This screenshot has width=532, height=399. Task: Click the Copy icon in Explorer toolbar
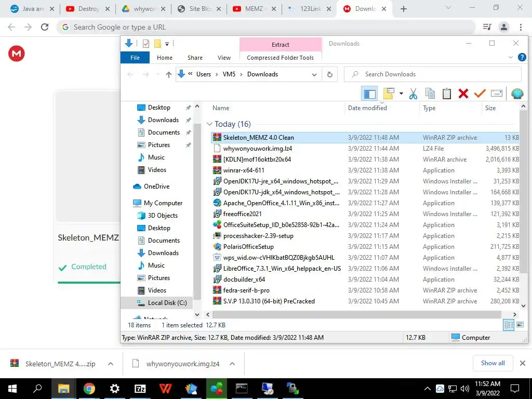coord(430,94)
